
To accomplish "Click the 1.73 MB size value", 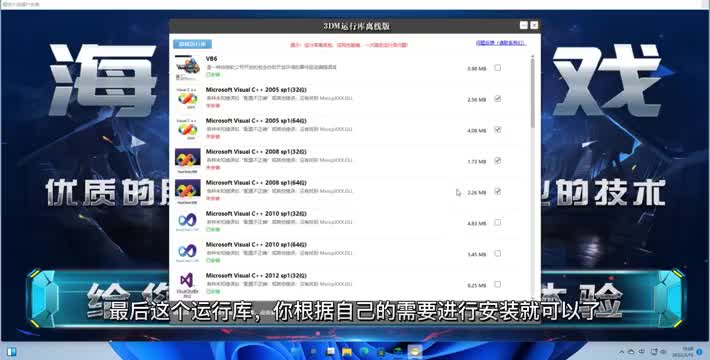I will [476, 162].
